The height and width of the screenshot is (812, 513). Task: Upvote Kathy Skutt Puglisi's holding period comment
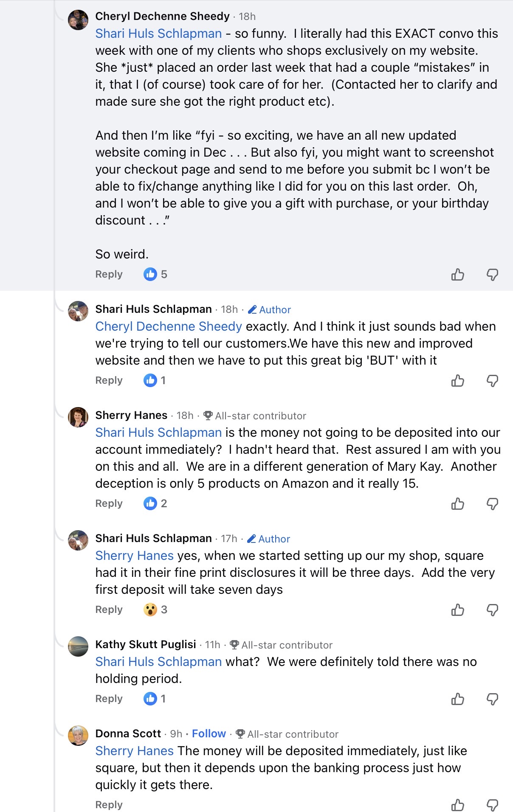[x=457, y=699]
